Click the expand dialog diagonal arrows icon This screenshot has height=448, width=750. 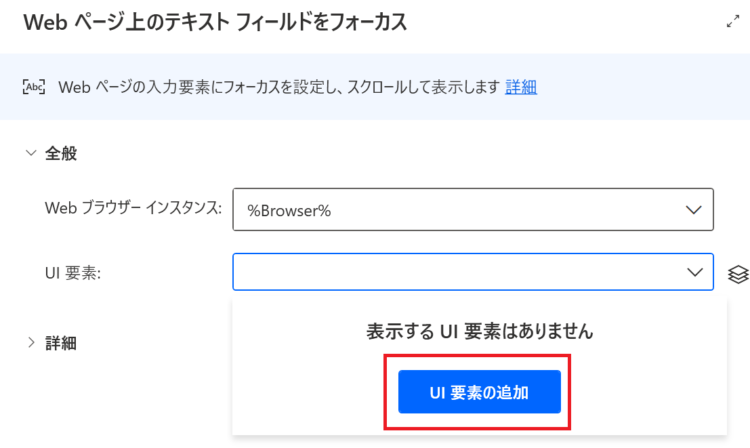(732, 22)
